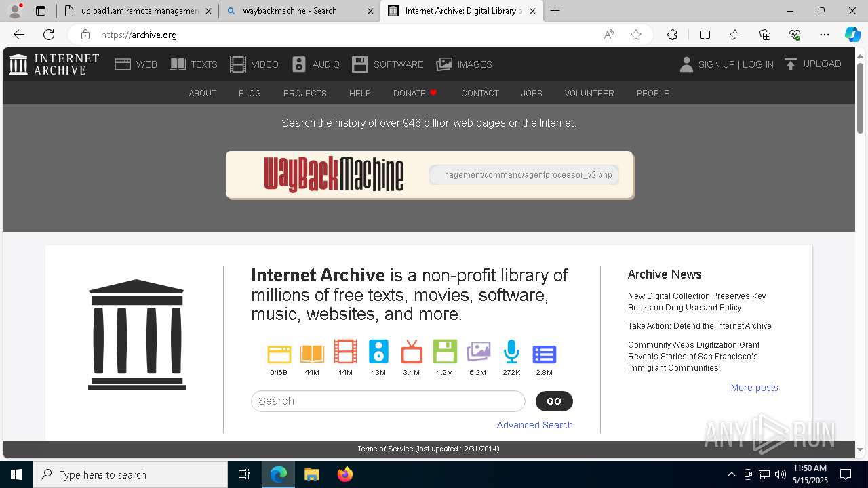Viewport: 868px width, 488px height.
Task: Switch to the waybackmachine - Search tab
Action: (x=299, y=11)
